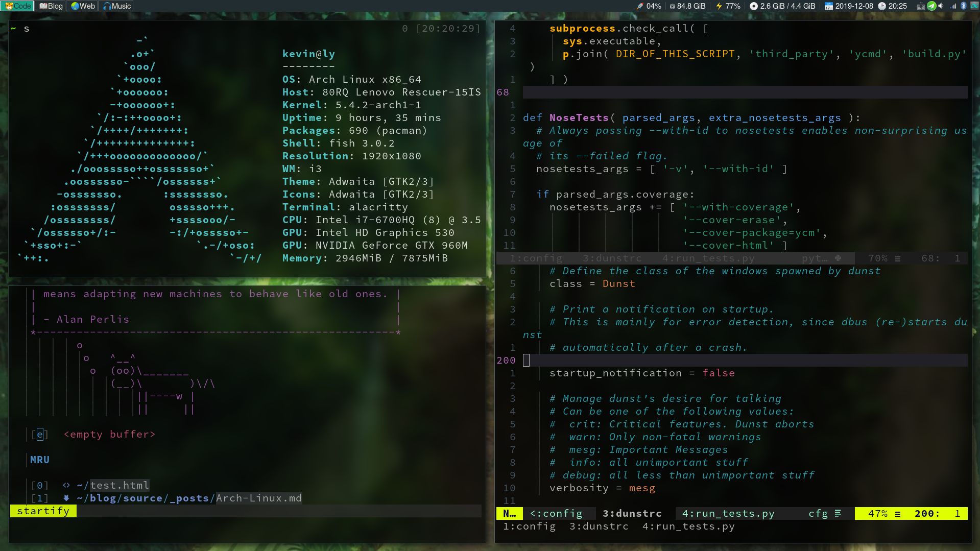Select 4:run_tests.py in the bottom tabline
Screen dimensions: 980x551
point(688,526)
